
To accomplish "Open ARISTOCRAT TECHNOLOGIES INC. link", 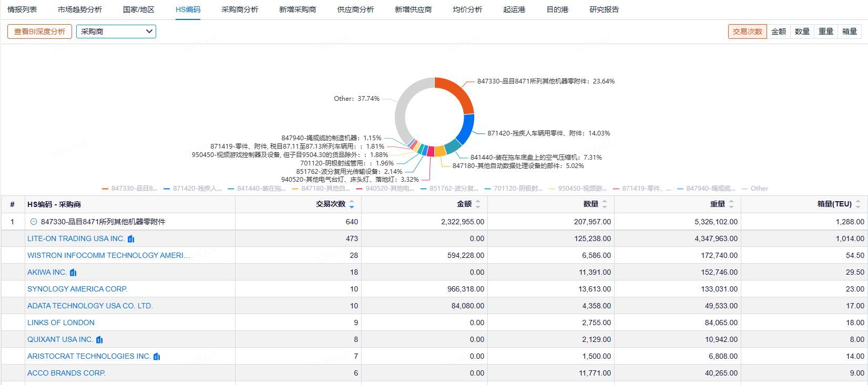I will coord(89,356).
